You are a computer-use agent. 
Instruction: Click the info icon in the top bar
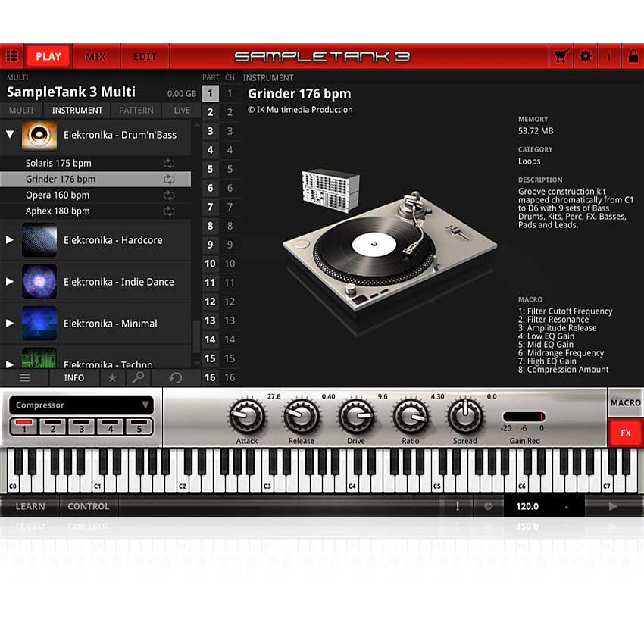click(x=610, y=55)
